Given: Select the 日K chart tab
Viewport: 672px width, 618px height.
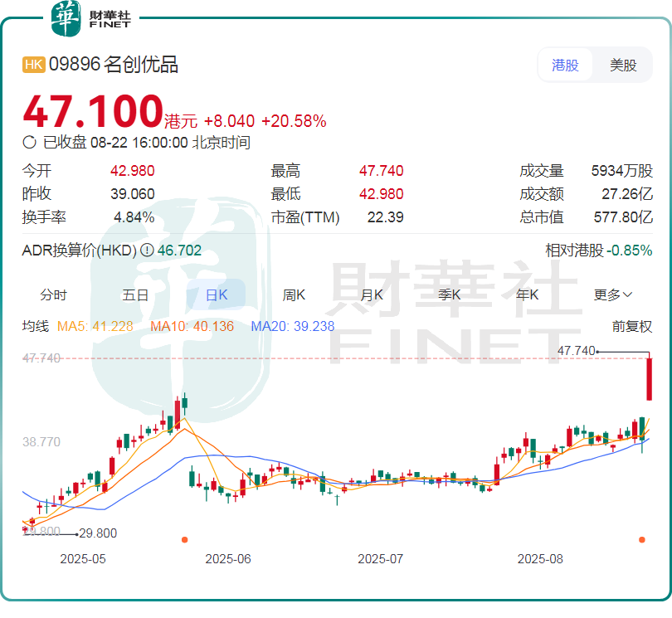Looking at the screenshot, I should 217,294.
